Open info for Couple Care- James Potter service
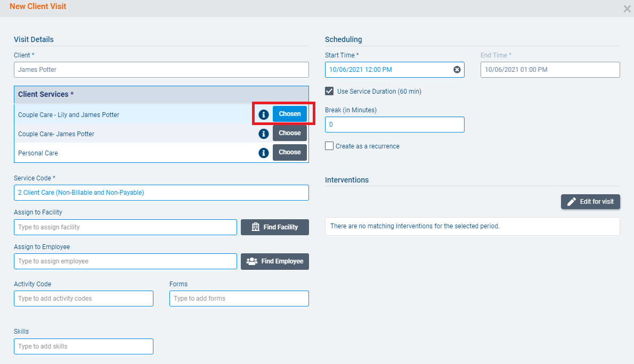The image size is (634, 364). [x=264, y=134]
